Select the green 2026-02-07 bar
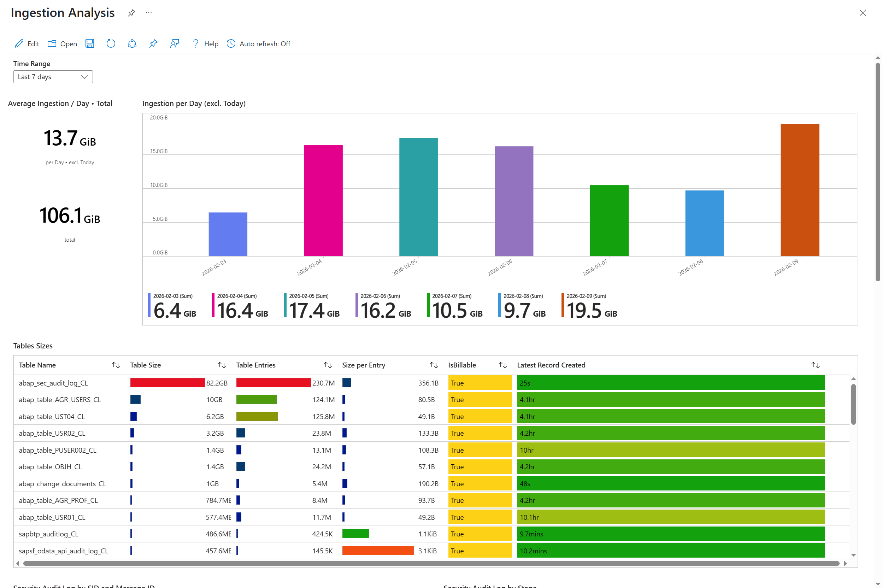 click(609, 220)
